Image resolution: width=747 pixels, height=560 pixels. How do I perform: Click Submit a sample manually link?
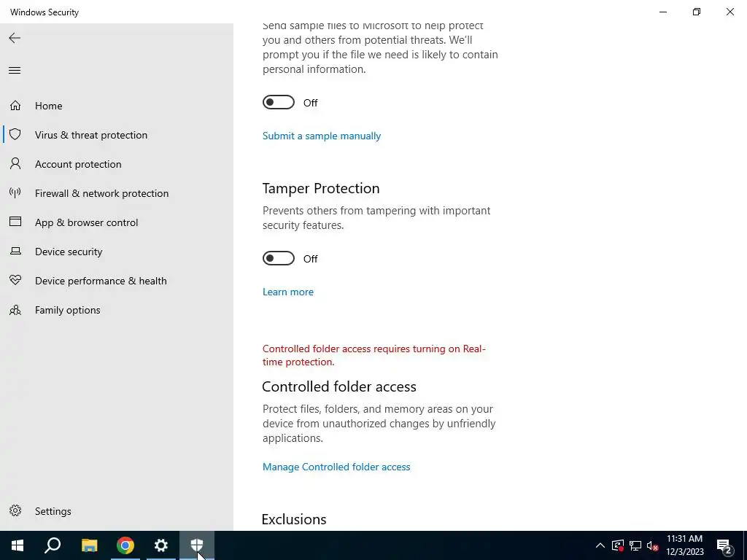click(322, 136)
